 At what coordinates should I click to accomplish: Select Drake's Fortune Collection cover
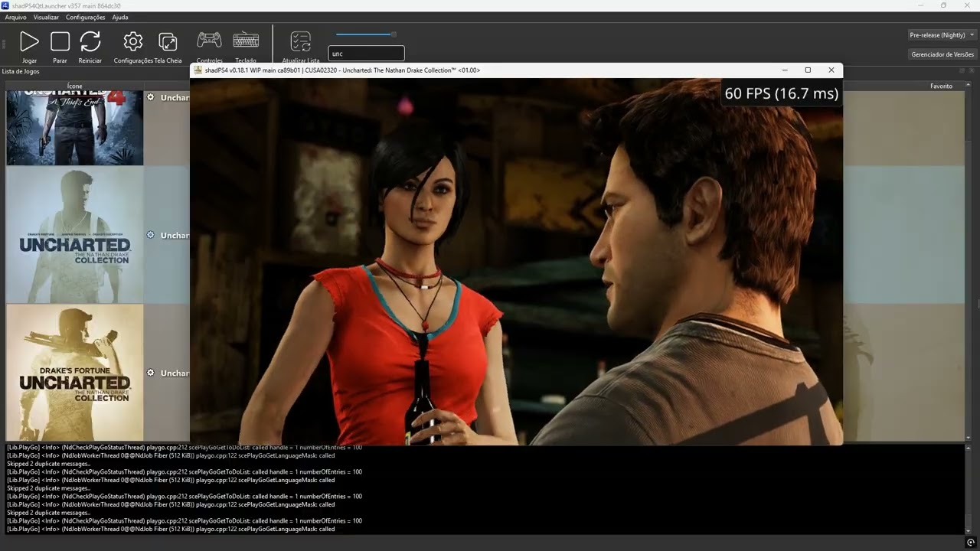(x=75, y=373)
